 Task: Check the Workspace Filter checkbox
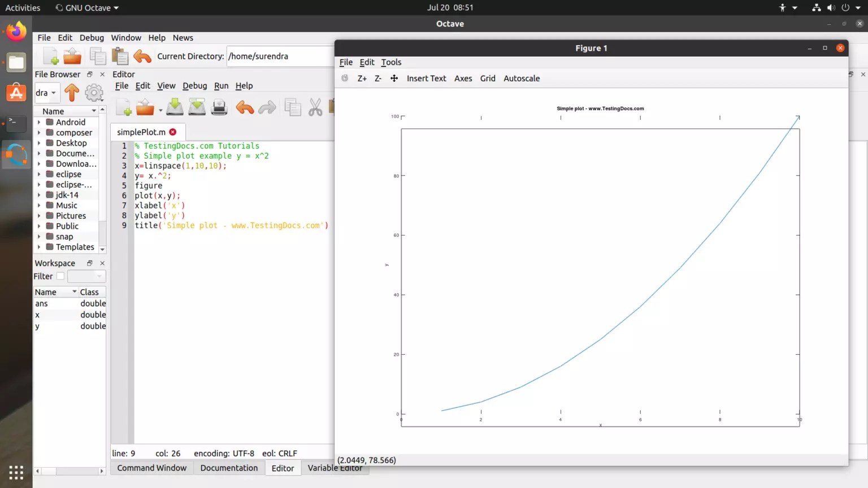click(x=60, y=276)
